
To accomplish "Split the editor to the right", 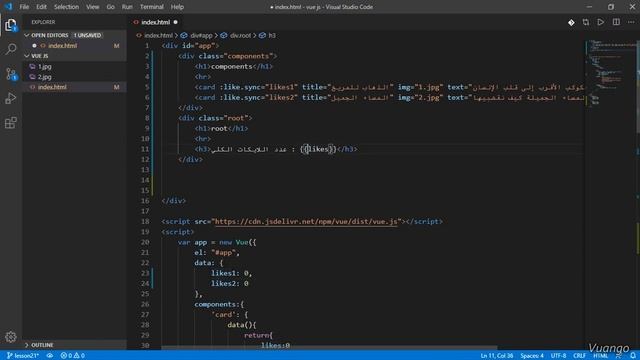I will [616, 22].
